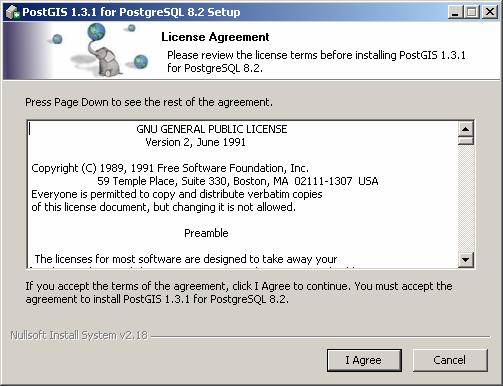This screenshot has width=503, height=386.
Task: Minimize the PostGIS Setup window
Action: [x=455, y=12]
